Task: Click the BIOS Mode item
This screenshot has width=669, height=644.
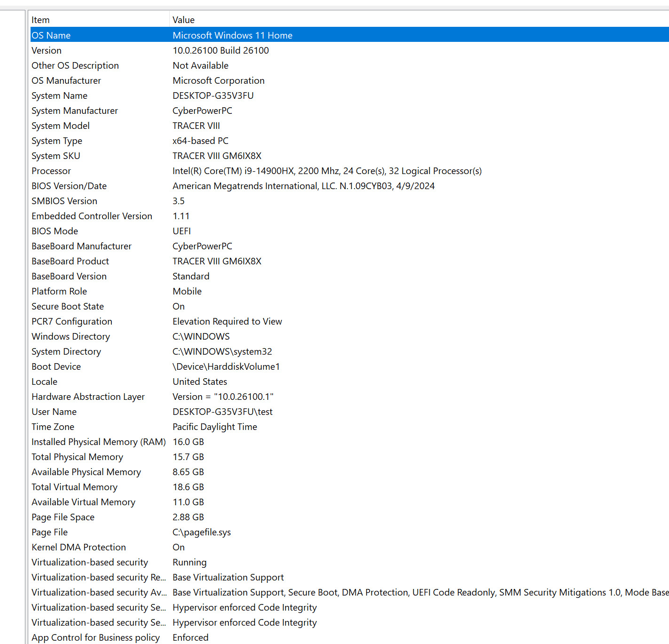Action: tap(55, 231)
